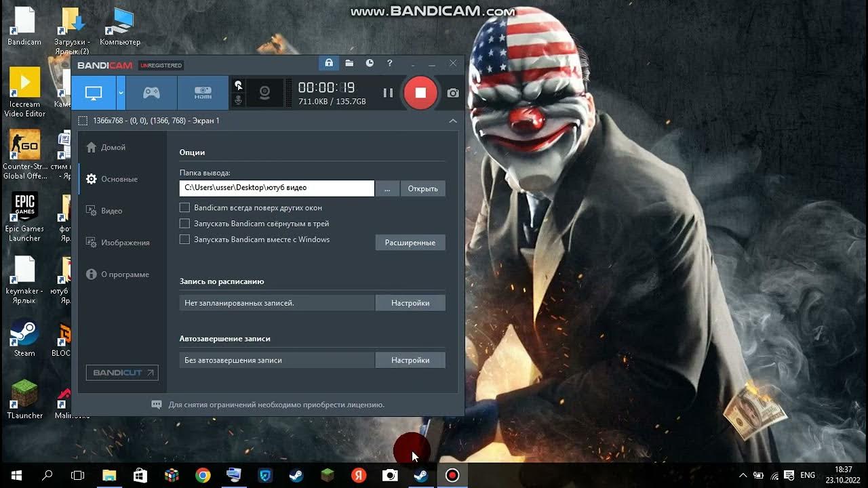Open the Epic Games Launcher desktop icon

pos(24,217)
